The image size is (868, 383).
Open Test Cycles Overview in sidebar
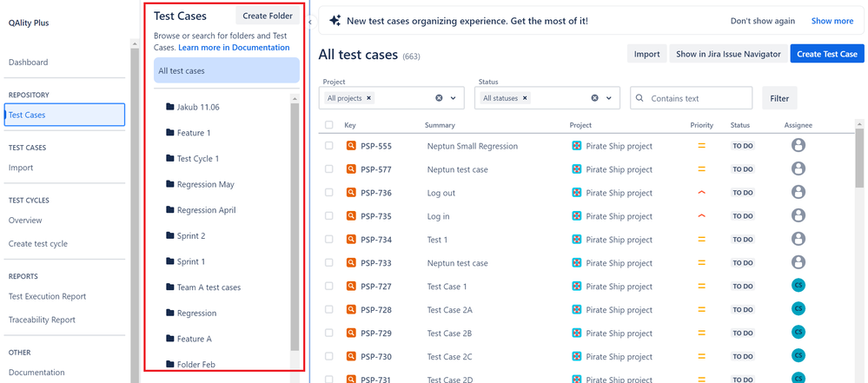[25, 221]
